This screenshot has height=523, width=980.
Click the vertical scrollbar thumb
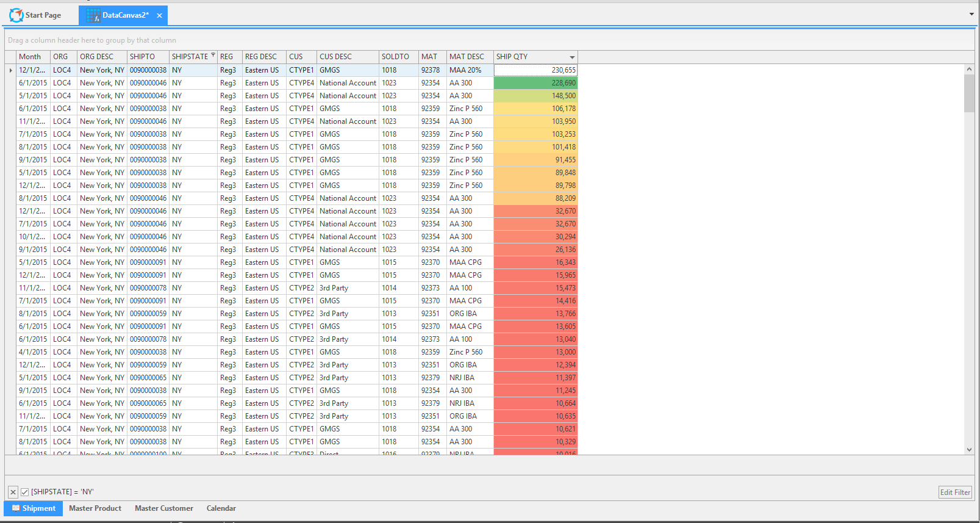click(969, 94)
